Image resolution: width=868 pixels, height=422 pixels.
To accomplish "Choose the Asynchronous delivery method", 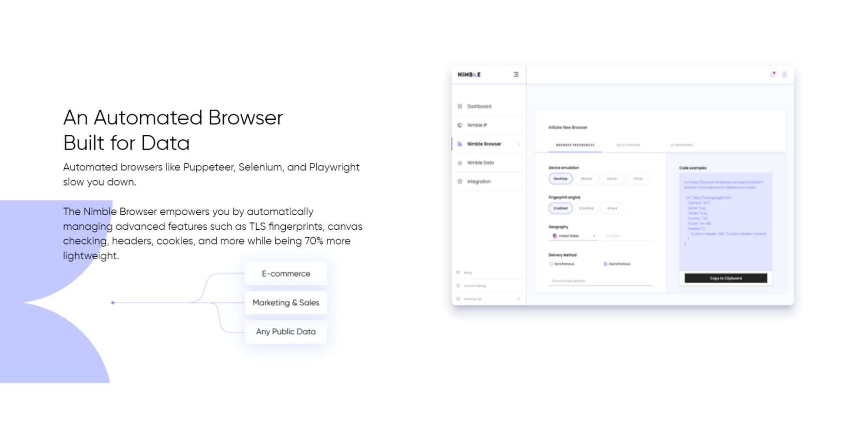I will point(617,264).
